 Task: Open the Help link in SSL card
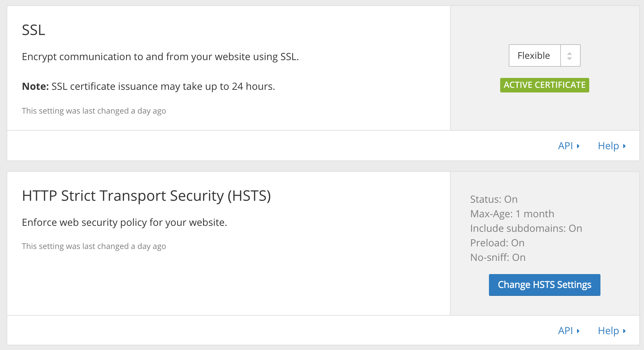pos(608,146)
